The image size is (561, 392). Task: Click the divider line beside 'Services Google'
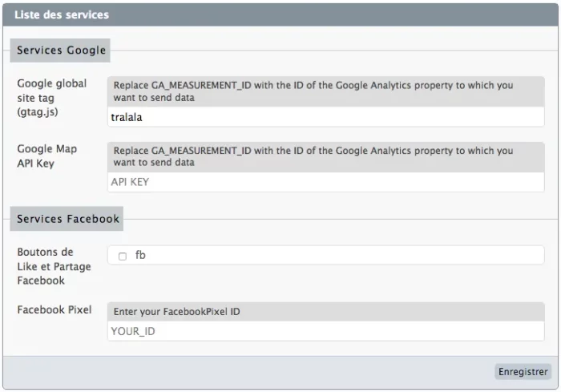[334, 51]
